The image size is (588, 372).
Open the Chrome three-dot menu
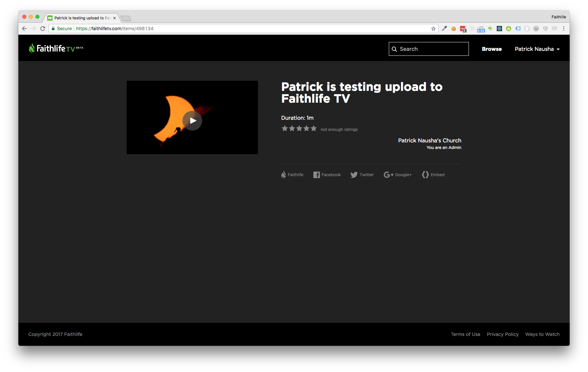tap(564, 29)
